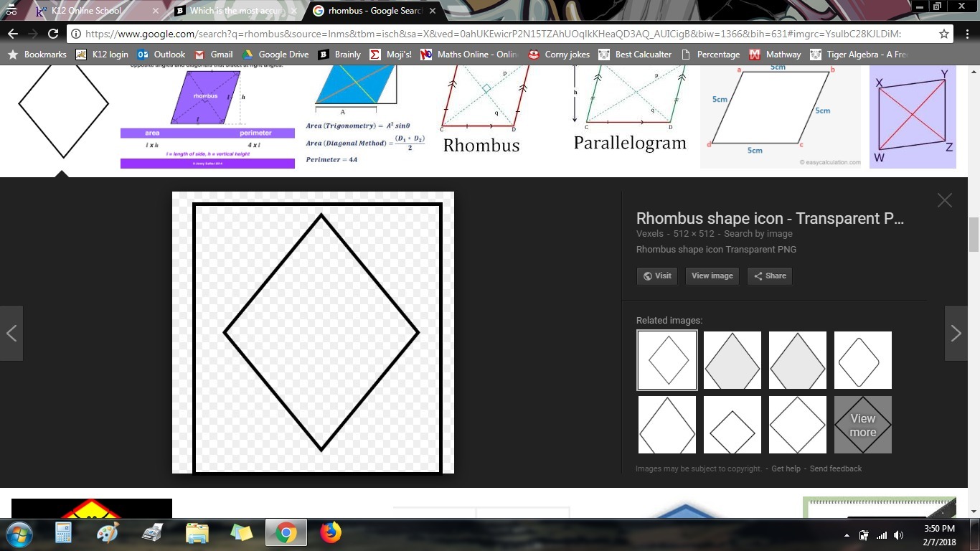Select the purple rhombus area perimeter result
This screenshot has width=980, height=551.
207,117
